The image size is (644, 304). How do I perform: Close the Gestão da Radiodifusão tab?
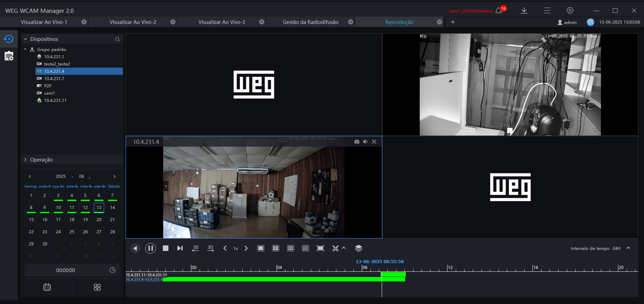pos(351,22)
